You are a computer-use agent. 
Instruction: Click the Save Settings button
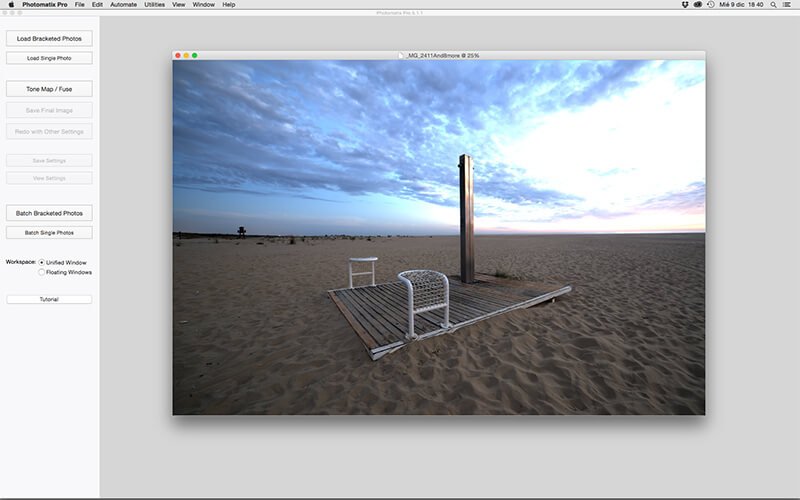pyautogui.click(x=49, y=161)
